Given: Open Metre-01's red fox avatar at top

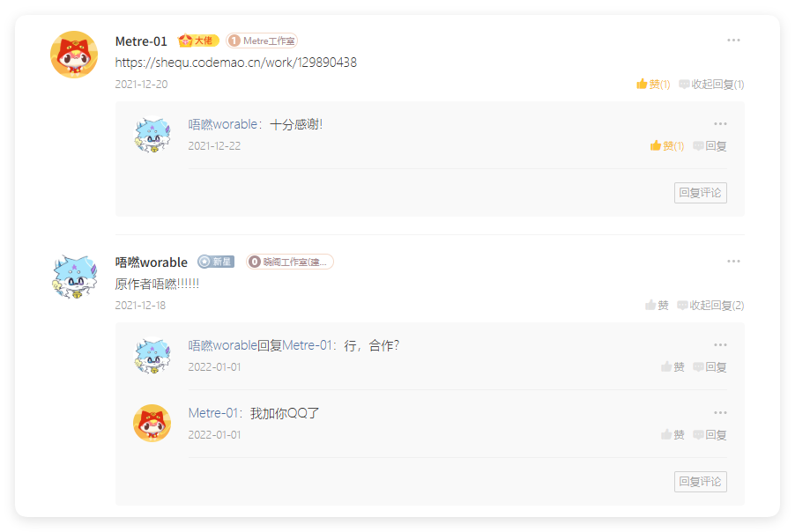Looking at the screenshot, I should (74, 55).
